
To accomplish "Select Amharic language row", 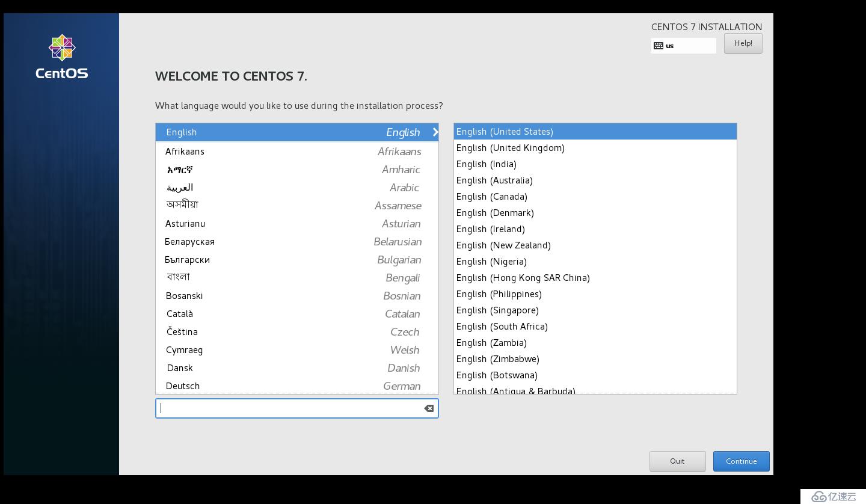I will [x=297, y=170].
